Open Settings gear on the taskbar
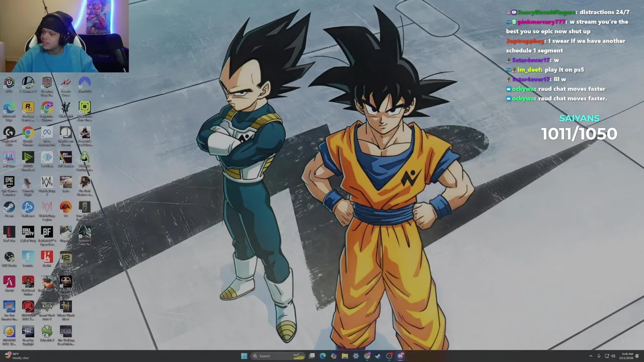The width and height of the screenshot is (644, 362). pos(356,356)
